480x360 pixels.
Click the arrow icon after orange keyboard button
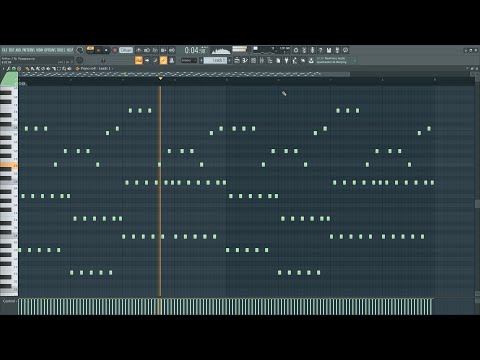(147, 60)
